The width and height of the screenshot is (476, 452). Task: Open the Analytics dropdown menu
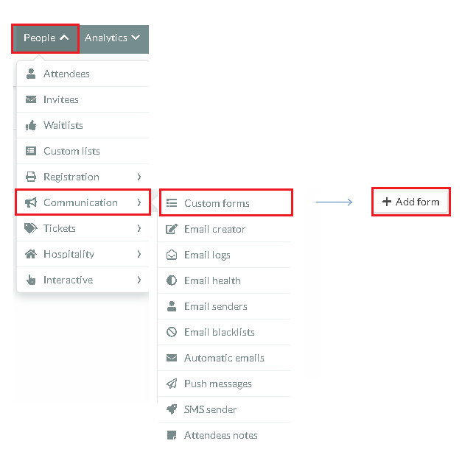coord(112,38)
